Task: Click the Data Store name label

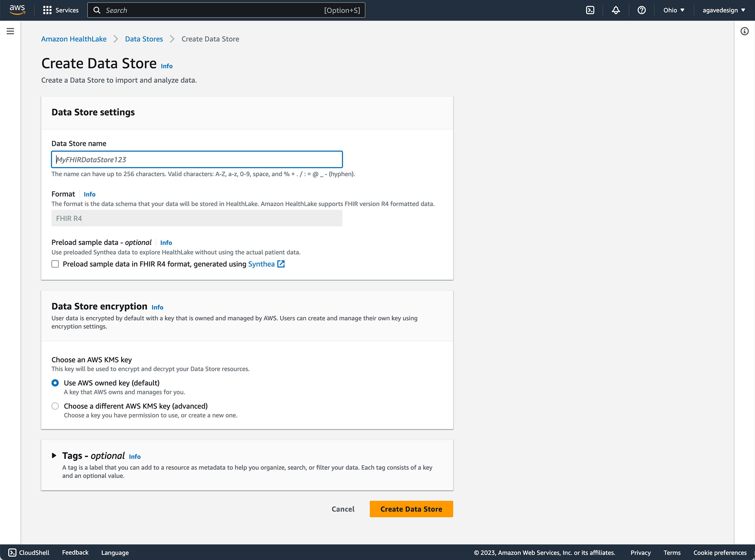Action: (x=79, y=144)
